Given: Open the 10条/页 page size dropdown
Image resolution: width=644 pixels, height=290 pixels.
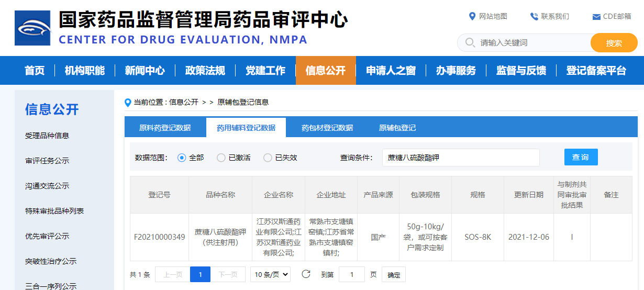Looking at the screenshot, I should click(270, 274).
